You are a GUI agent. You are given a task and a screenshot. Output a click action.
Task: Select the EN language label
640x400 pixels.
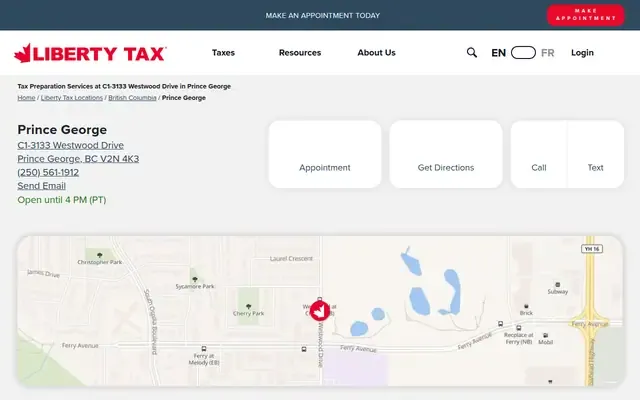click(498, 53)
